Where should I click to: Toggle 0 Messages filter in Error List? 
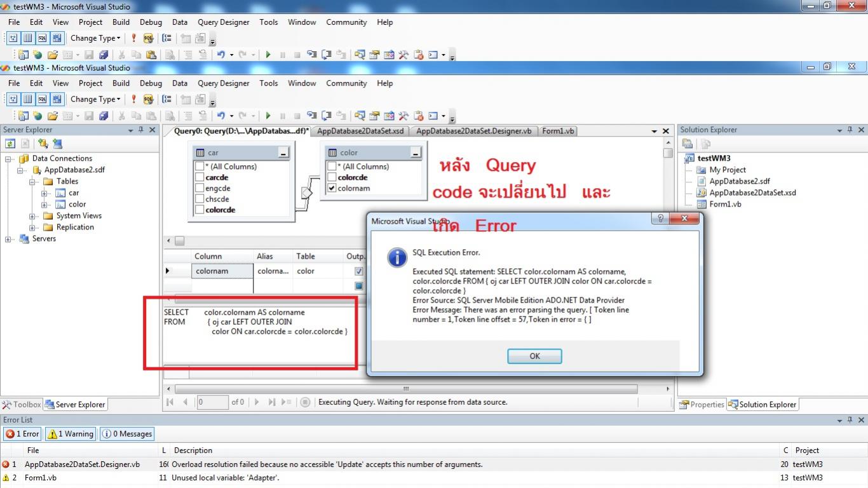127,434
